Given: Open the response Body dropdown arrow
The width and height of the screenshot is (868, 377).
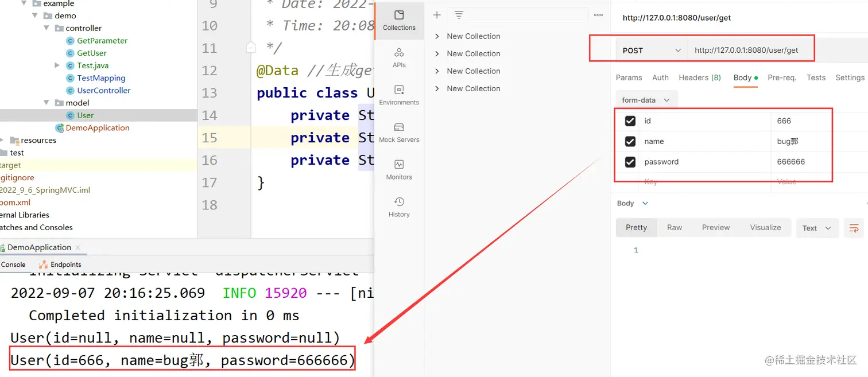Looking at the screenshot, I should coord(645,203).
